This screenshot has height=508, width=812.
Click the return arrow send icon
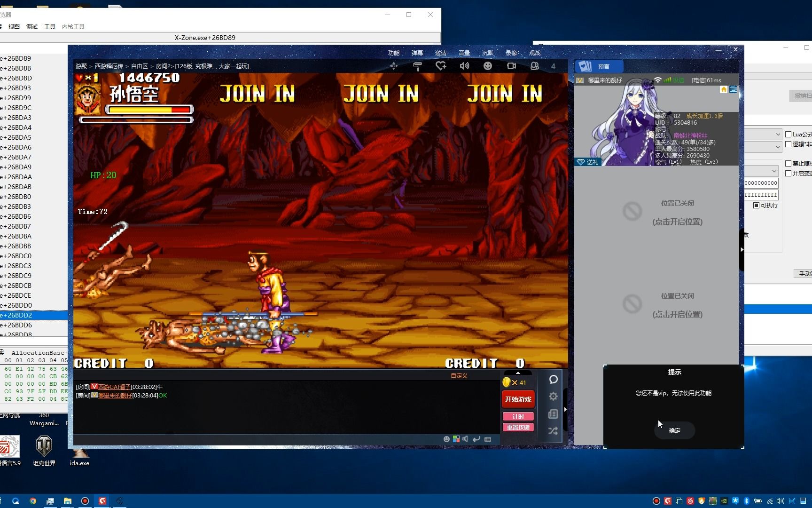(476, 439)
